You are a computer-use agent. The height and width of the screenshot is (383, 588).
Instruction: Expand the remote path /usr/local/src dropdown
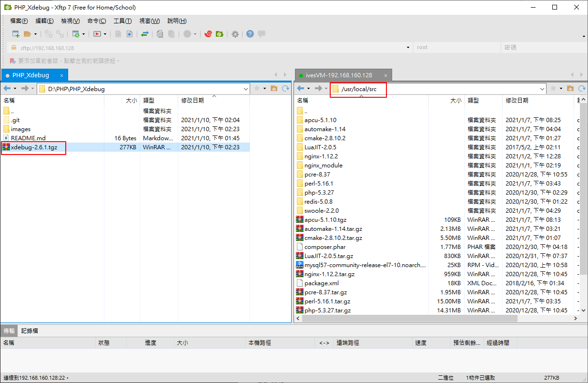coord(542,89)
